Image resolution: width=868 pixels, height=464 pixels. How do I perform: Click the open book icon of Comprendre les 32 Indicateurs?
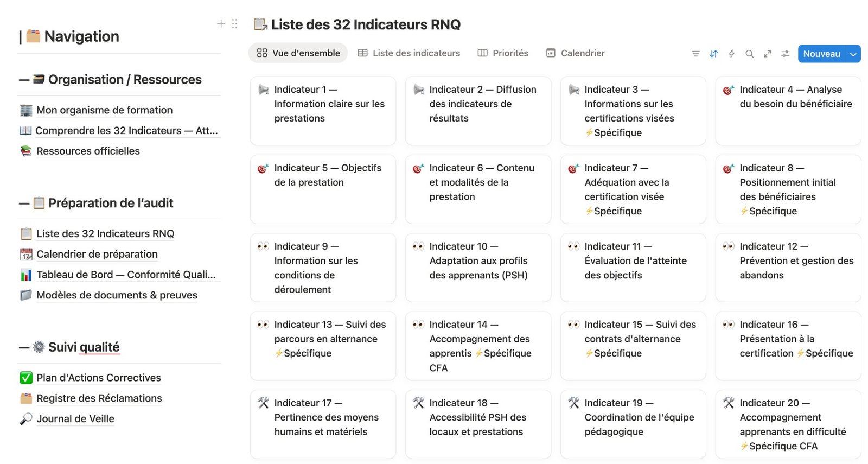tap(25, 131)
